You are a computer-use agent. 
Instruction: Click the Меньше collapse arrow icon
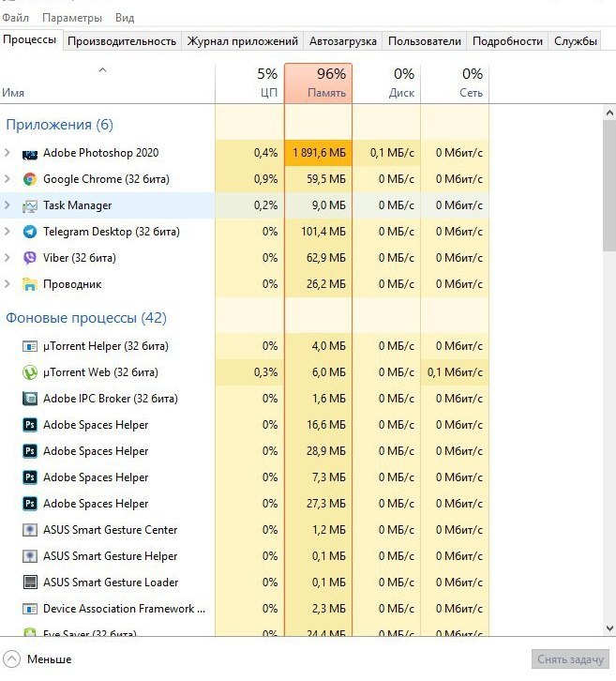(x=12, y=658)
